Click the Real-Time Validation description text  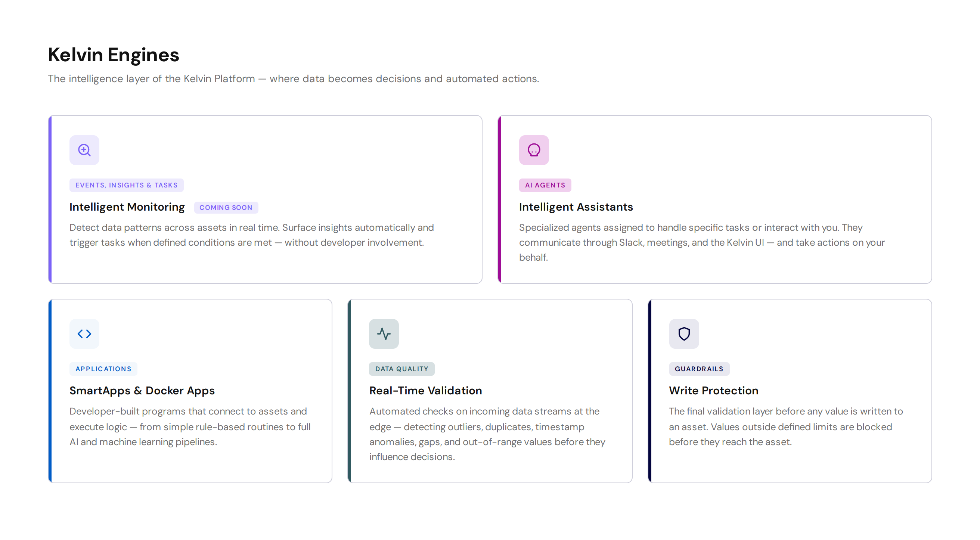(x=487, y=434)
